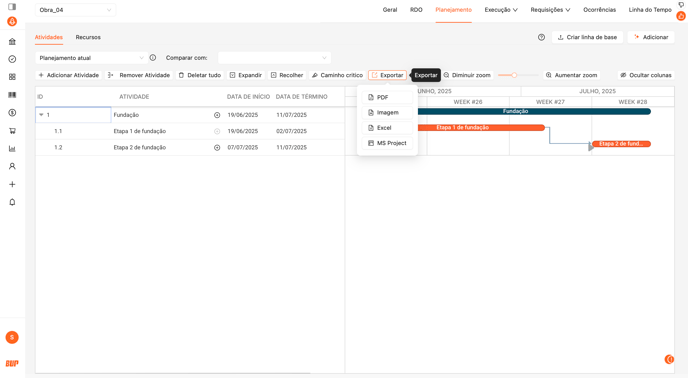Toggle Ocultar colunas
This screenshot has width=688, height=378.
[x=646, y=75]
